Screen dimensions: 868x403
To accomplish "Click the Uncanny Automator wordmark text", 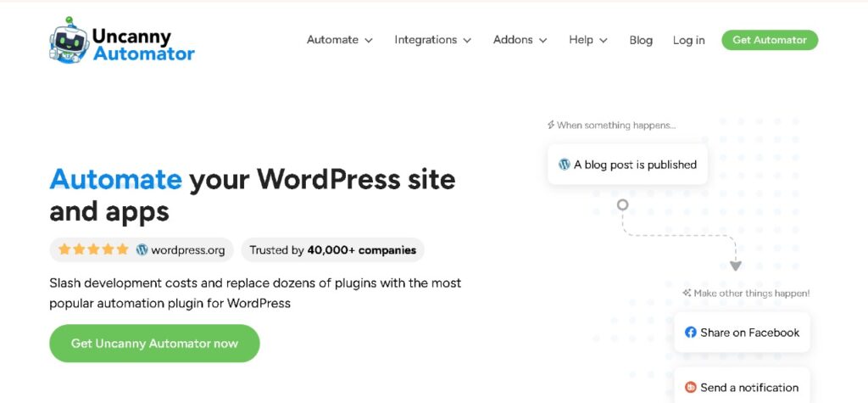I will click(x=144, y=46).
